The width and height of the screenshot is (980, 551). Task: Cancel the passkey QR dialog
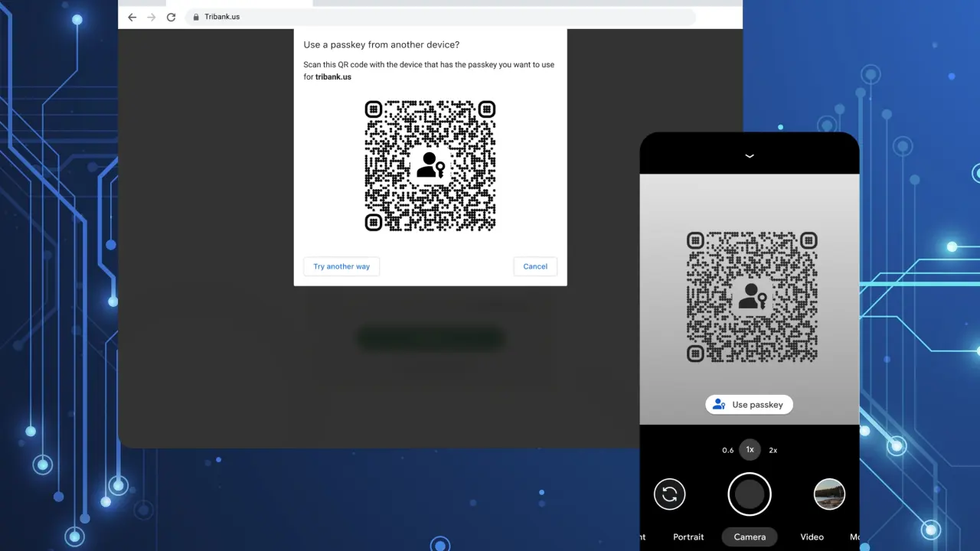535,266
